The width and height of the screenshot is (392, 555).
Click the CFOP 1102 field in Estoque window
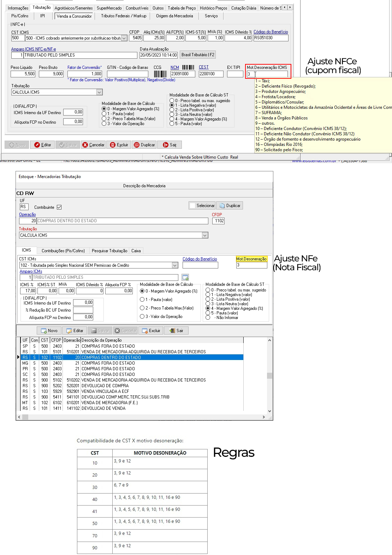coord(218,221)
